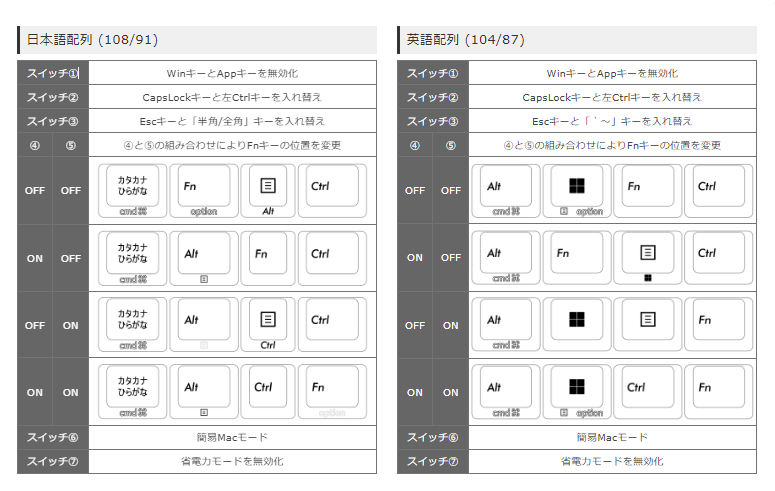This screenshot has height=491, width=775.
Task: Select スイッチ⑦ label in the English layout table
Action: (x=432, y=461)
